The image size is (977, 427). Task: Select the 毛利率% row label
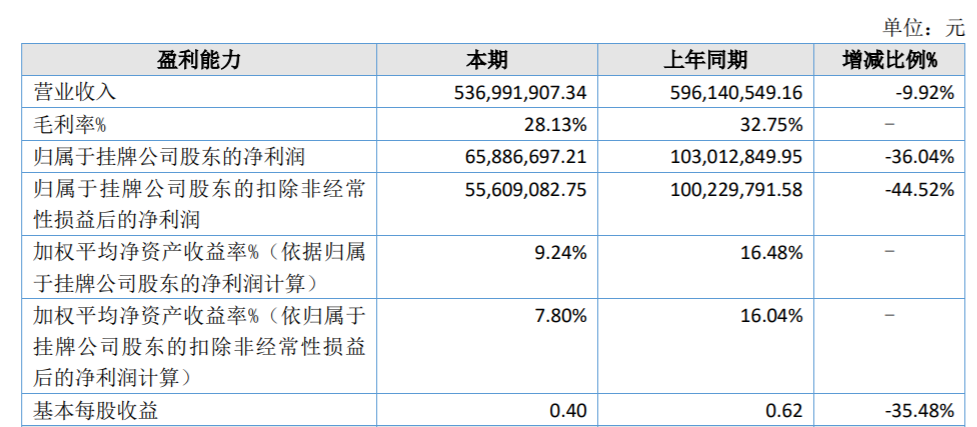tap(70, 125)
